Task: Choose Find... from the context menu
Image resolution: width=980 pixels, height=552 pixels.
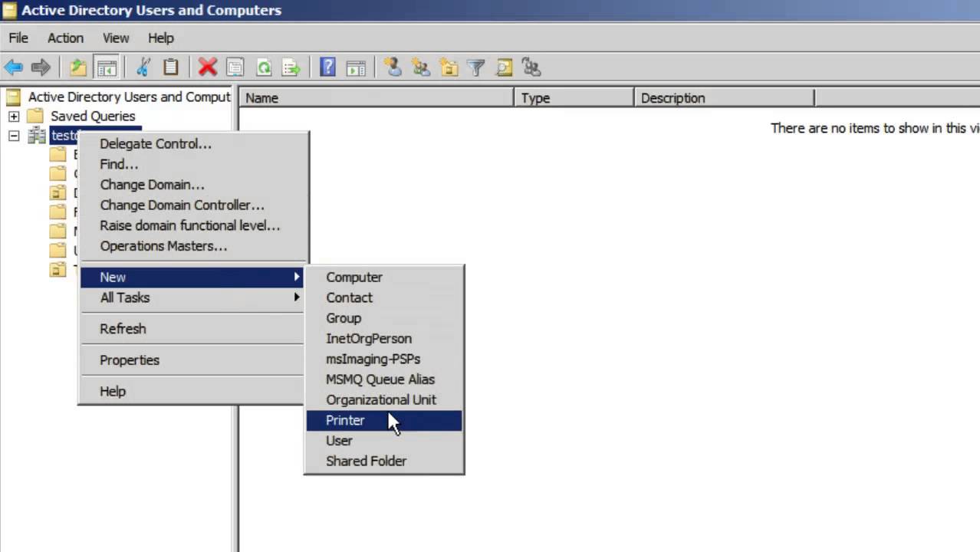Action: 119,164
